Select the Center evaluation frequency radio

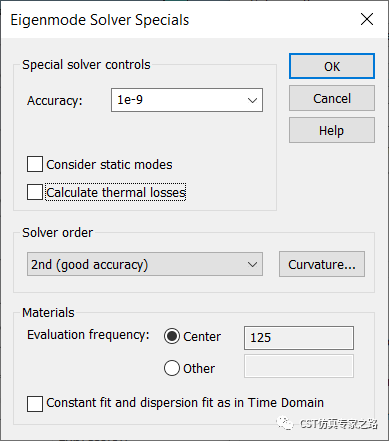coord(172,337)
